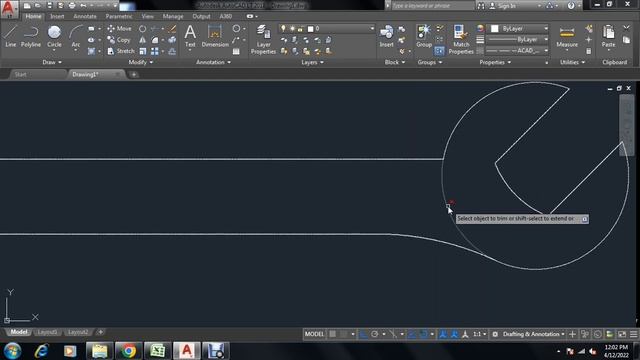Open the Annotate ribbon tab
The width and height of the screenshot is (640, 360).
pyautogui.click(x=84, y=16)
